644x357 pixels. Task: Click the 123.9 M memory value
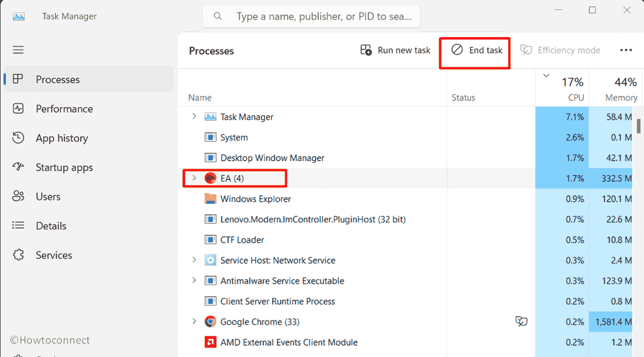616,281
